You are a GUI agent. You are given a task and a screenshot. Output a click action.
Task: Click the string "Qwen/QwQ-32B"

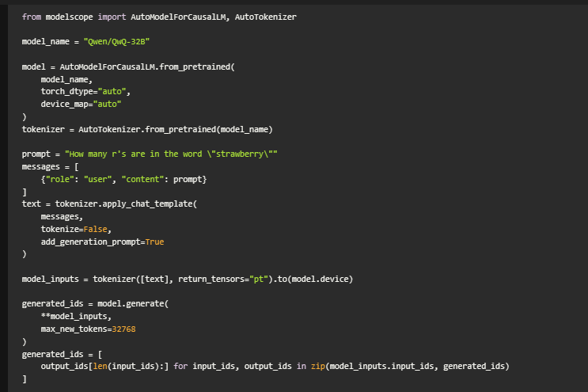[x=116, y=42]
